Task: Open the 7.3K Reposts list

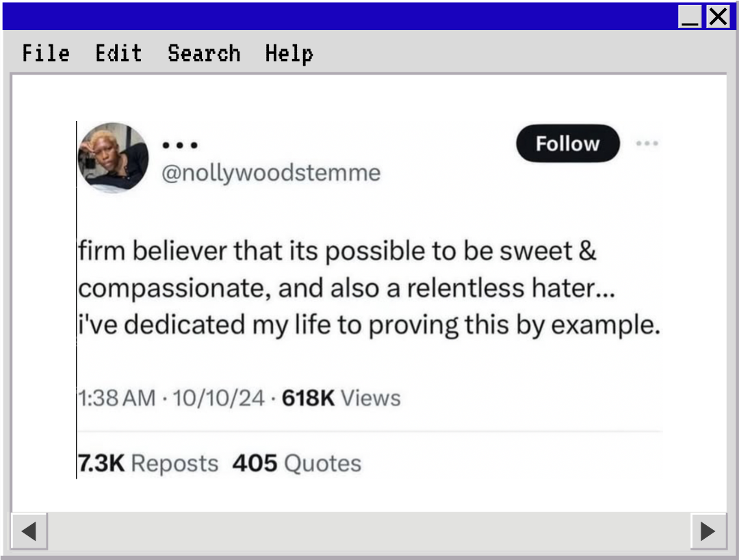Action: [148, 463]
